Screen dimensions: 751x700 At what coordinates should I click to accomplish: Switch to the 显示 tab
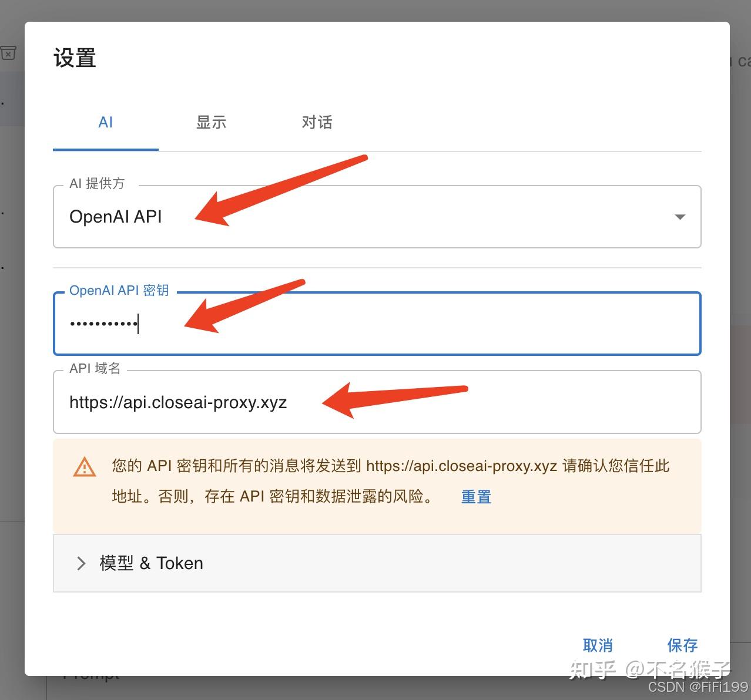pyautogui.click(x=211, y=122)
